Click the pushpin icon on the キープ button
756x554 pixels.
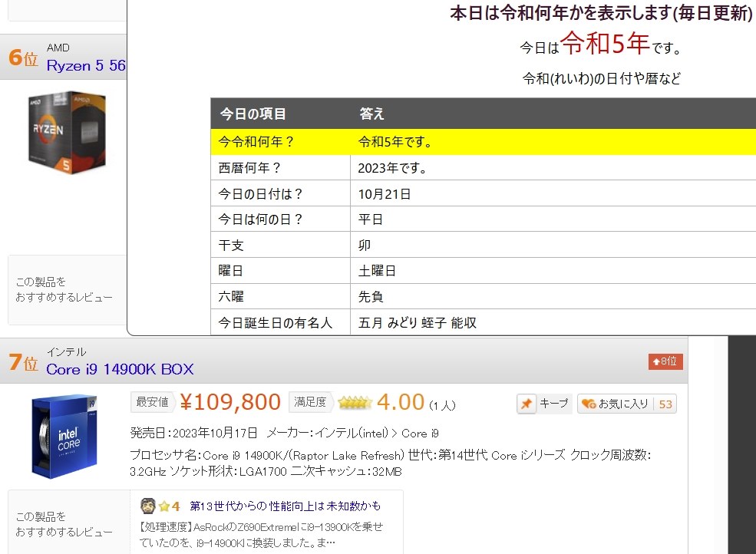pos(526,403)
